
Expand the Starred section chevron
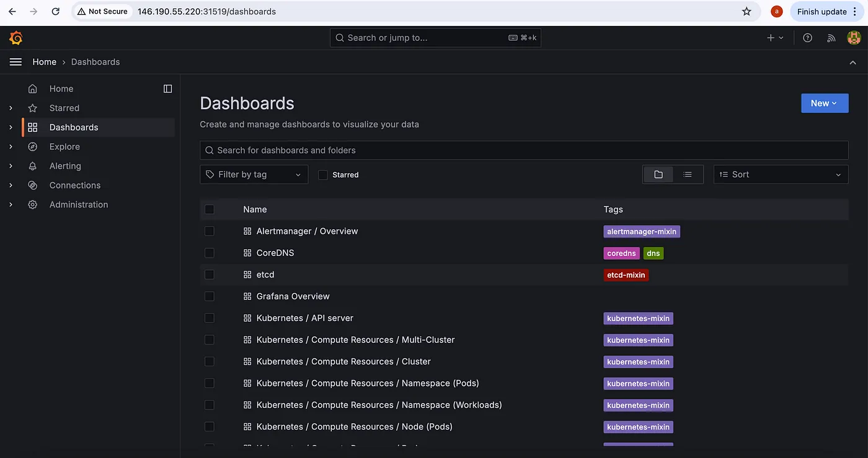click(11, 108)
